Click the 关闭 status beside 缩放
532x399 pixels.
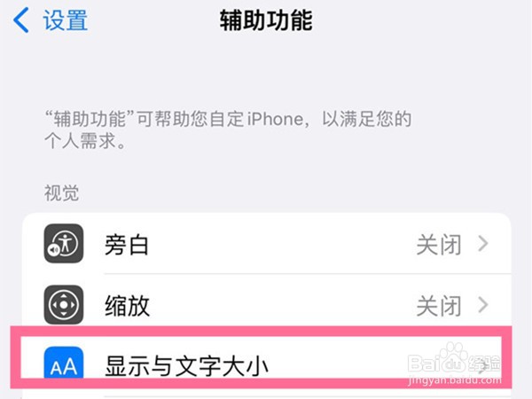click(439, 306)
